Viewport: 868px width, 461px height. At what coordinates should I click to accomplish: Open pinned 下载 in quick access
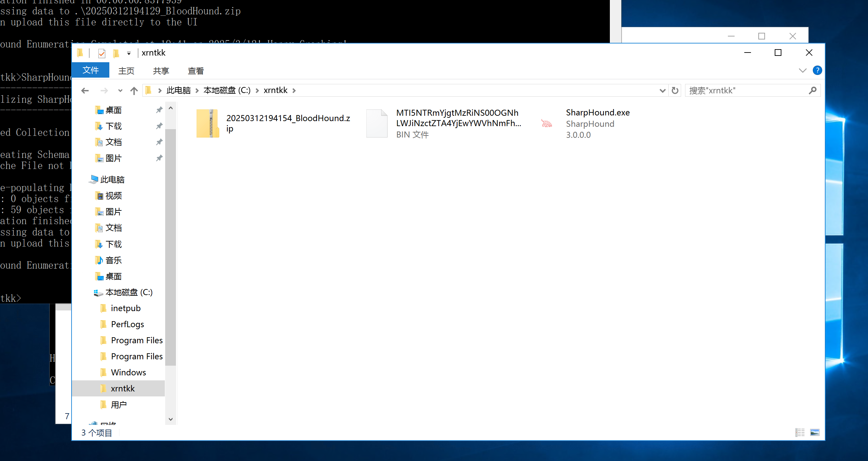114,126
